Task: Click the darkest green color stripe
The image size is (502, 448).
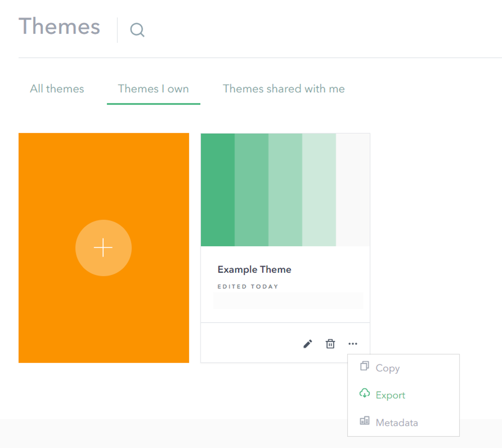Action: tap(217, 190)
